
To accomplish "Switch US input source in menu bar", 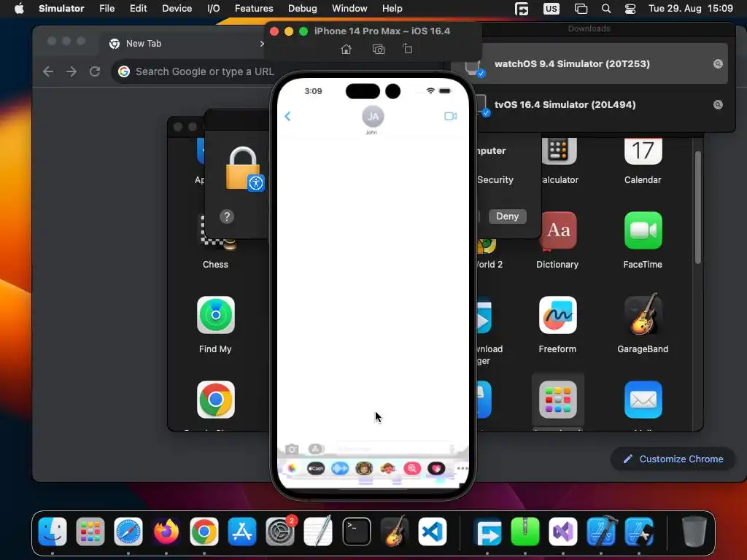I will (551, 9).
